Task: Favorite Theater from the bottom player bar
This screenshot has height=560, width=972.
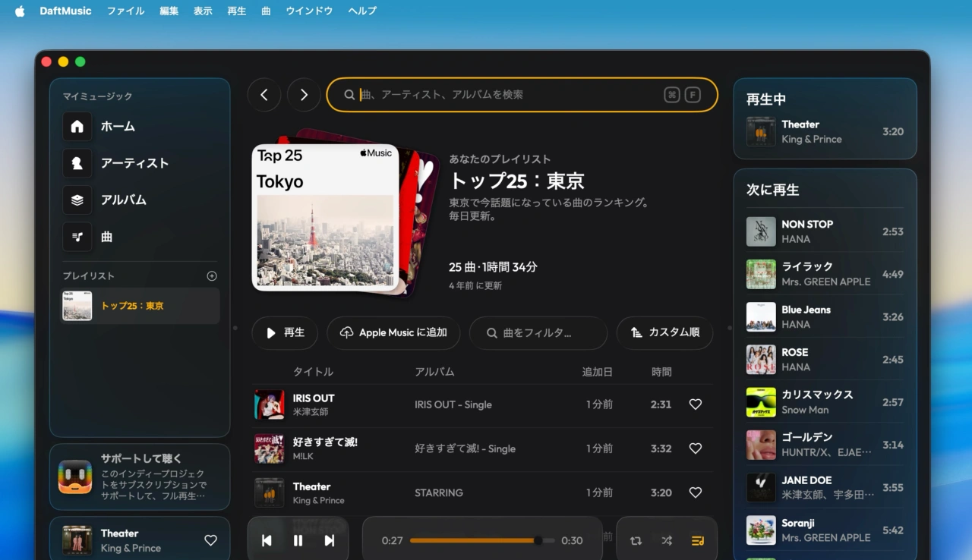Action: tap(210, 540)
